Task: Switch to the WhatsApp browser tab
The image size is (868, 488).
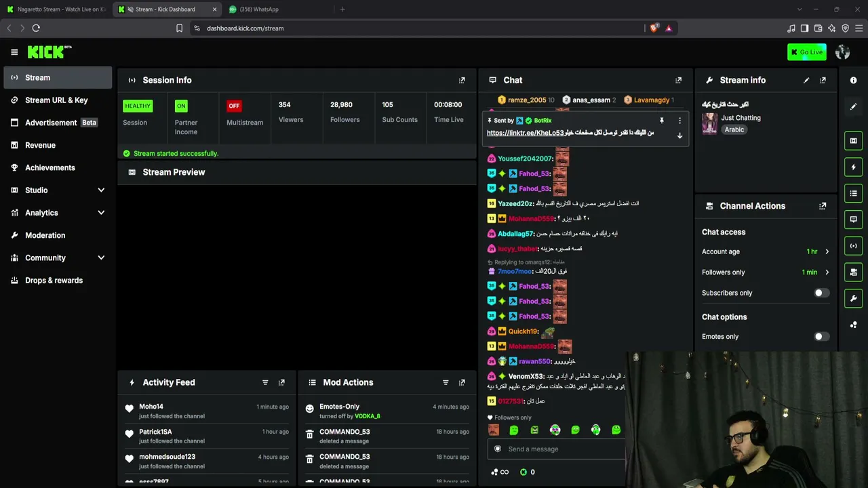Action: (x=278, y=9)
